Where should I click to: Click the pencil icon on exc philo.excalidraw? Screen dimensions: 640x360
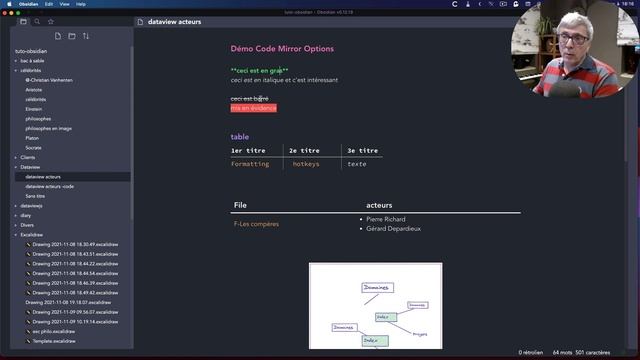[x=28, y=331]
